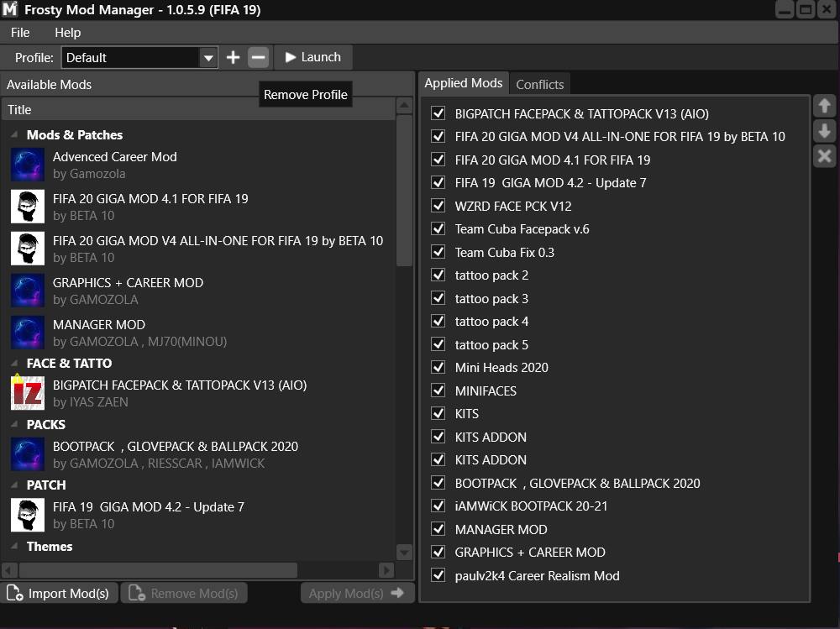840x629 pixels.
Task: Select 'FIFA 20 GIGA MOD V4 ALL-IN-ONE' applied row
Action: click(620, 137)
